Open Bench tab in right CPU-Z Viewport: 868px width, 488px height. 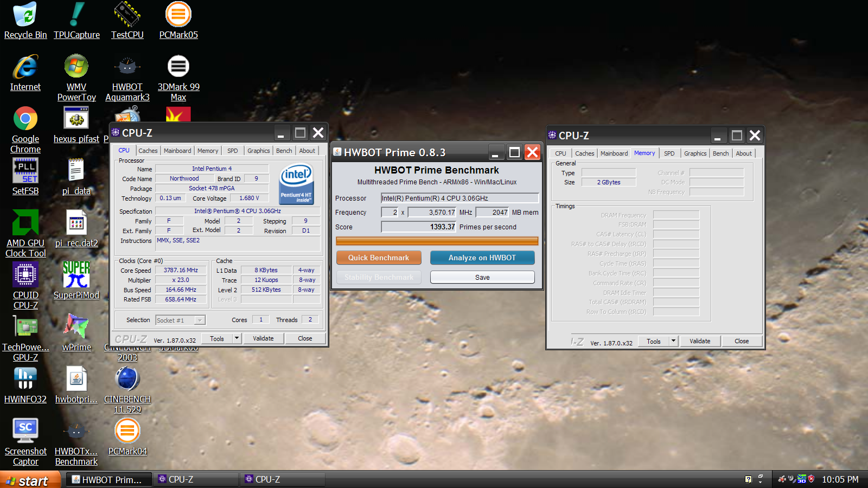[720, 153]
